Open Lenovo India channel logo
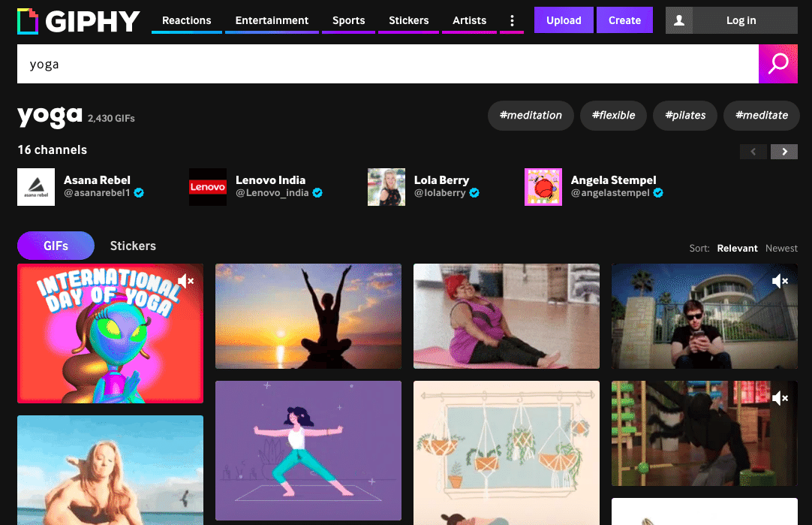This screenshot has height=525, width=812. click(208, 187)
